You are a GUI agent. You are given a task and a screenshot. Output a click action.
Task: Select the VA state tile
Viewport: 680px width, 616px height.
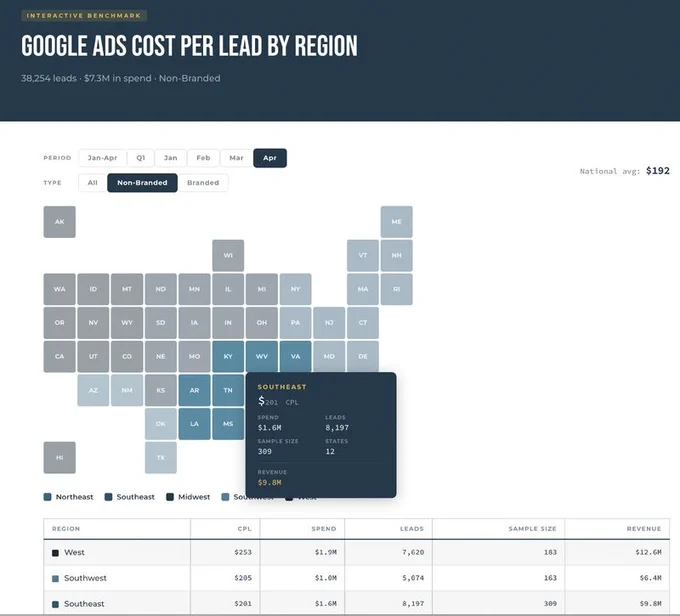click(295, 357)
